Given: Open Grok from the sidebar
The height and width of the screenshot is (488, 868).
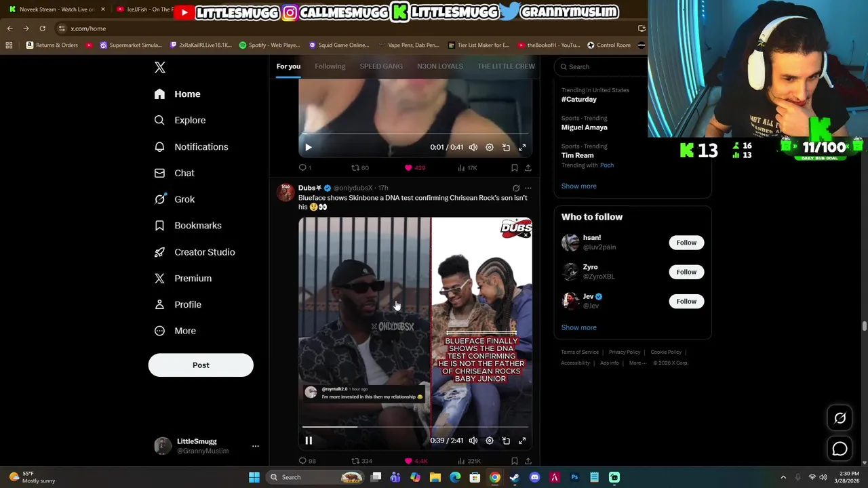Looking at the screenshot, I should 174,199.
